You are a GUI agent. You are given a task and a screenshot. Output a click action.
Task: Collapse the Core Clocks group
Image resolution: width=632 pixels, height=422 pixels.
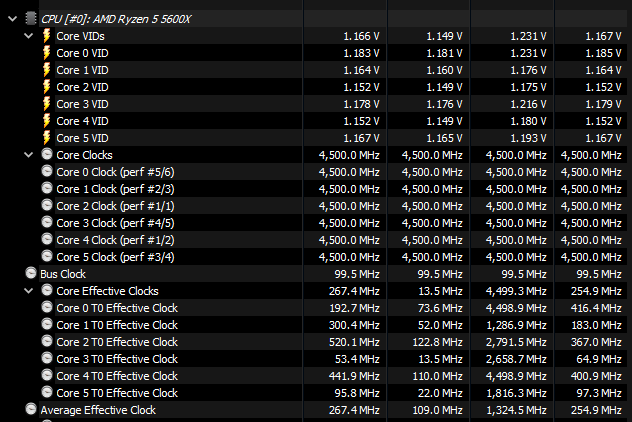(29, 155)
